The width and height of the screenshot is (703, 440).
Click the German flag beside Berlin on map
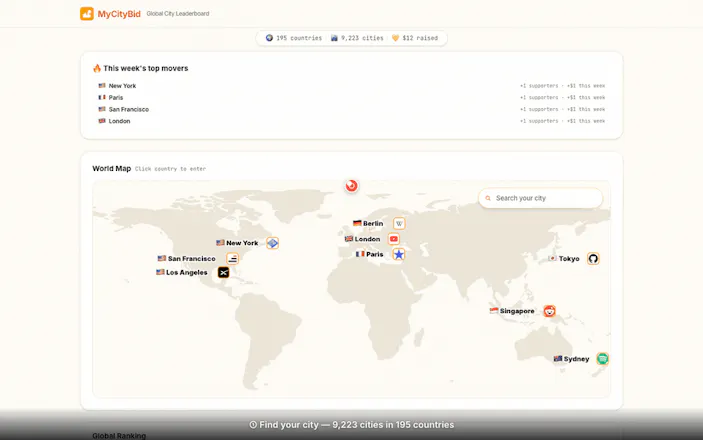click(x=357, y=223)
